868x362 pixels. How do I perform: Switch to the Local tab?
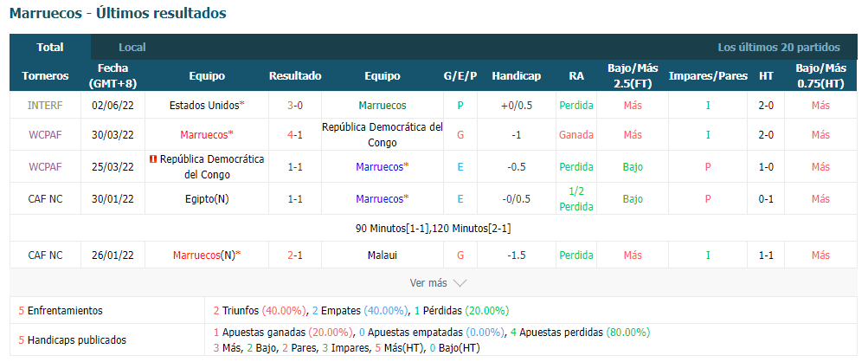[132, 48]
